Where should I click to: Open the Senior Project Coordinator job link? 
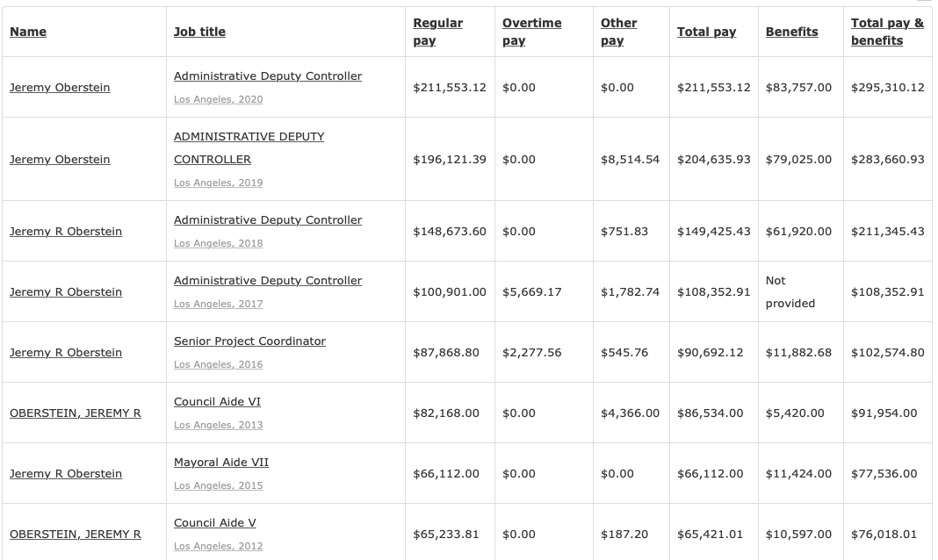pyautogui.click(x=249, y=341)
